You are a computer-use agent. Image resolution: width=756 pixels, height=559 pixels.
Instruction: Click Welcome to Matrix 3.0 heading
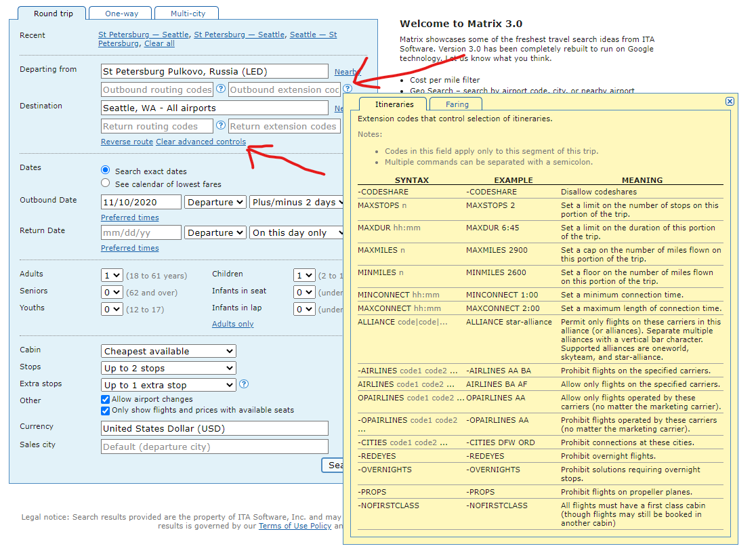461,24
